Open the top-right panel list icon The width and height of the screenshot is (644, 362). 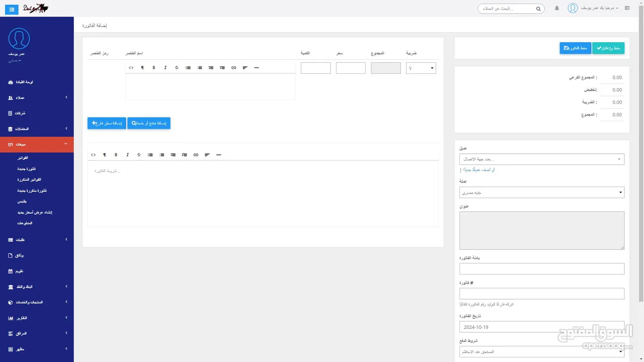(627, 9)
